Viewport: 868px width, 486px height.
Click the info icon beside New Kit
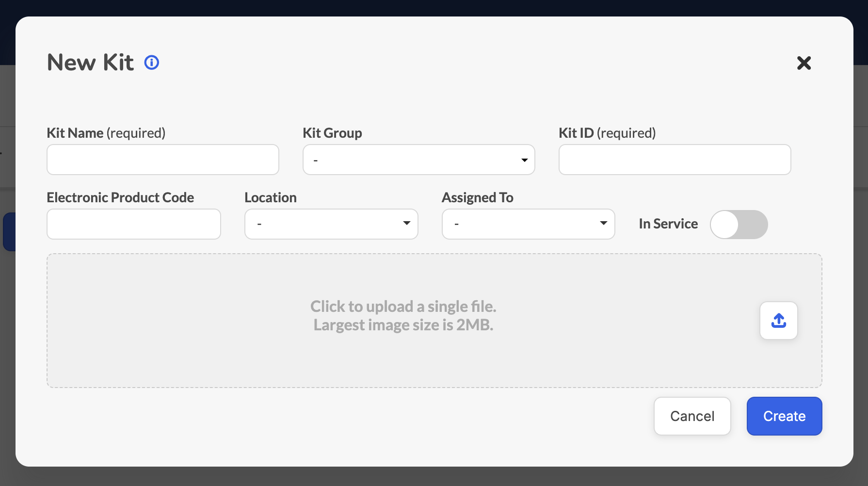click(x=152, y=63)
